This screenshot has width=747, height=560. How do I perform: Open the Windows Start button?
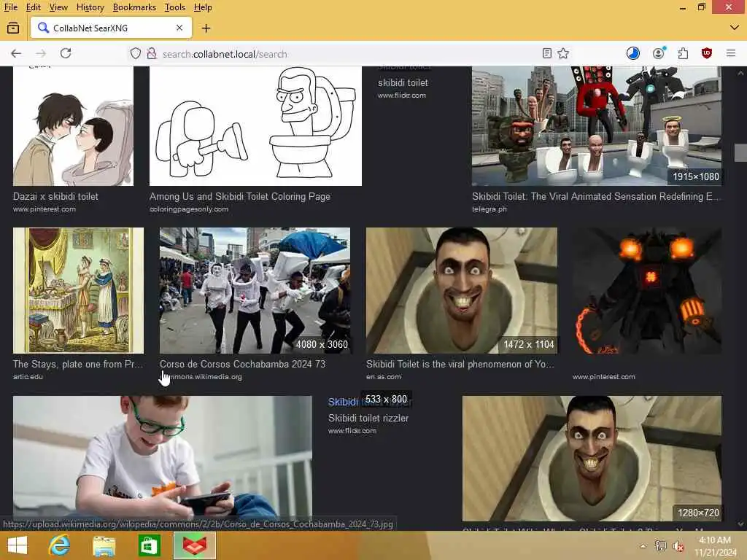pyautogui.click(x=18, y=545)
